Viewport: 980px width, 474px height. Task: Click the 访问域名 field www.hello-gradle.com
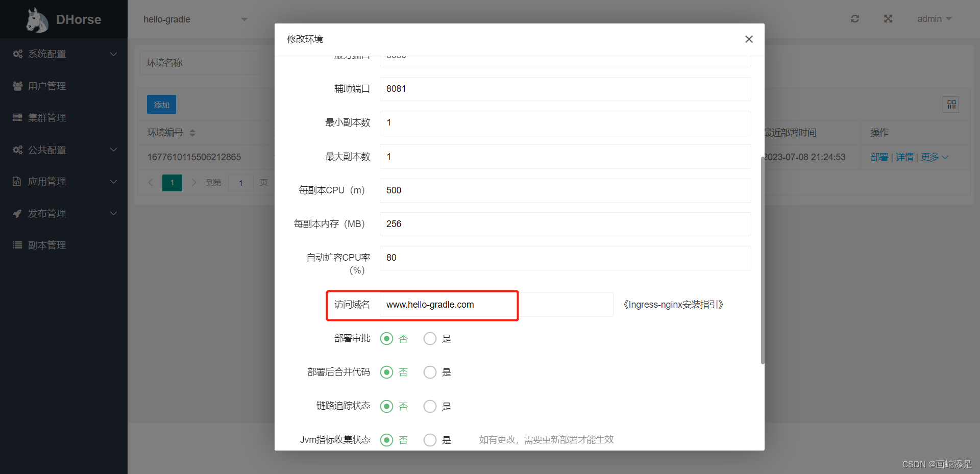(496, 305)
